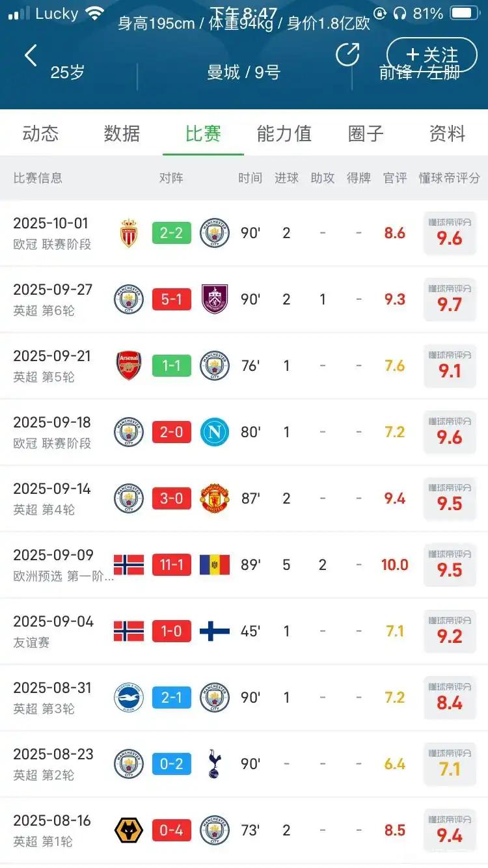Tap the Wolves club crest

click(129, 830)
